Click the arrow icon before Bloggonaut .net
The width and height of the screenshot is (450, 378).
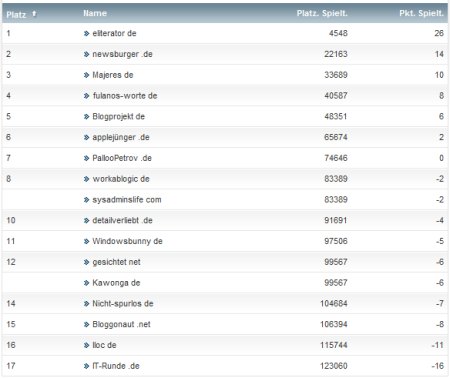point(87,324)
